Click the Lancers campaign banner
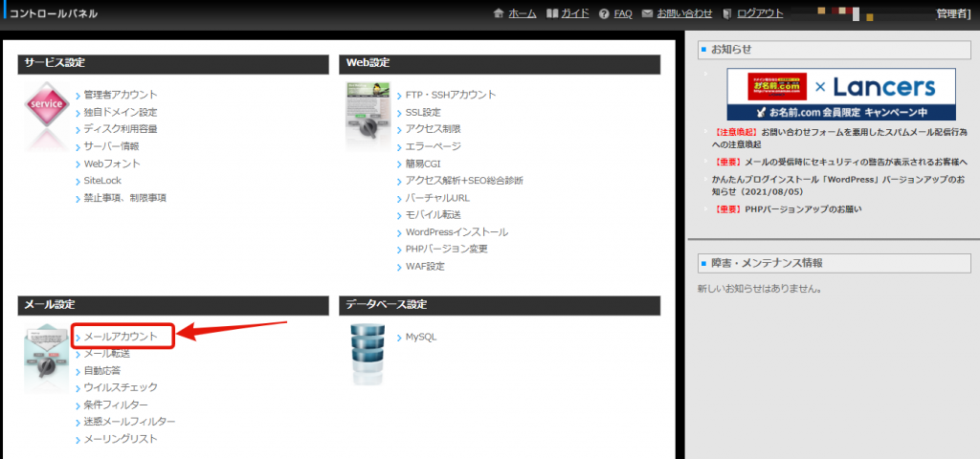This screenshot has height=459, width=980. point(840,94)
